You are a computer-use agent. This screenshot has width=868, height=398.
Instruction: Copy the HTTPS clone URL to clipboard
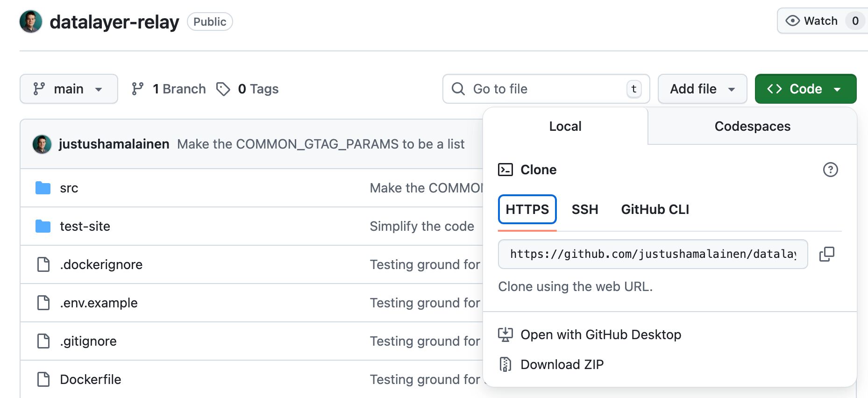pyautogui.click(x=826, y=254)
